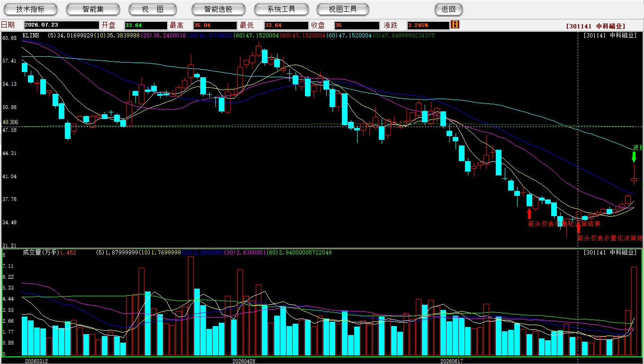Click the 开盘 value field 33.64

click(146, 25)
